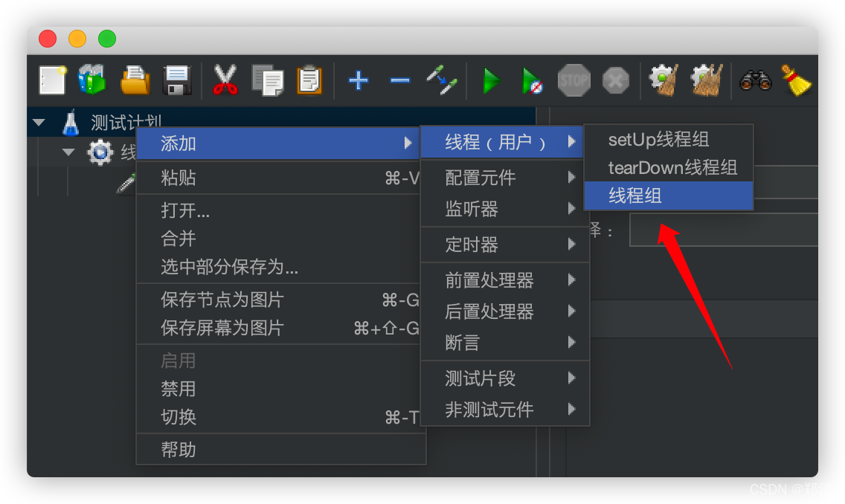The height and width of the screenshot is (504, 845).
Task: Select tearDown线程组 from submenu
Action: click(x=669, y=168)
